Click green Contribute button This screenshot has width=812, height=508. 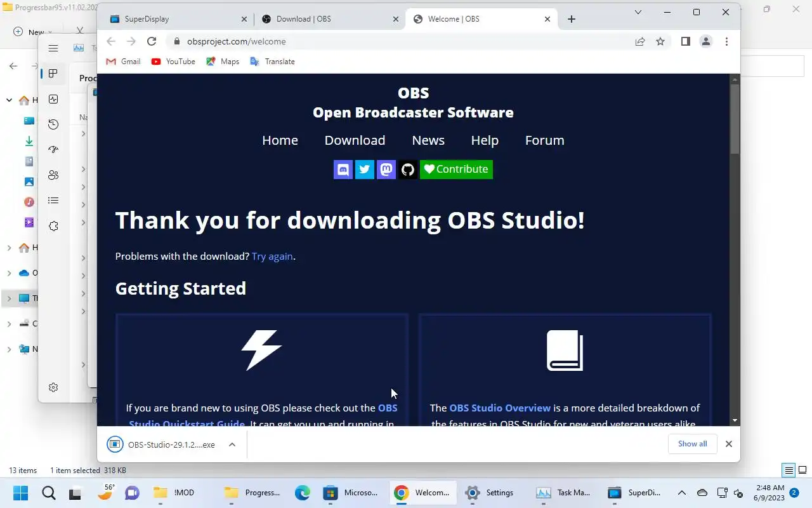click(456, 170)
